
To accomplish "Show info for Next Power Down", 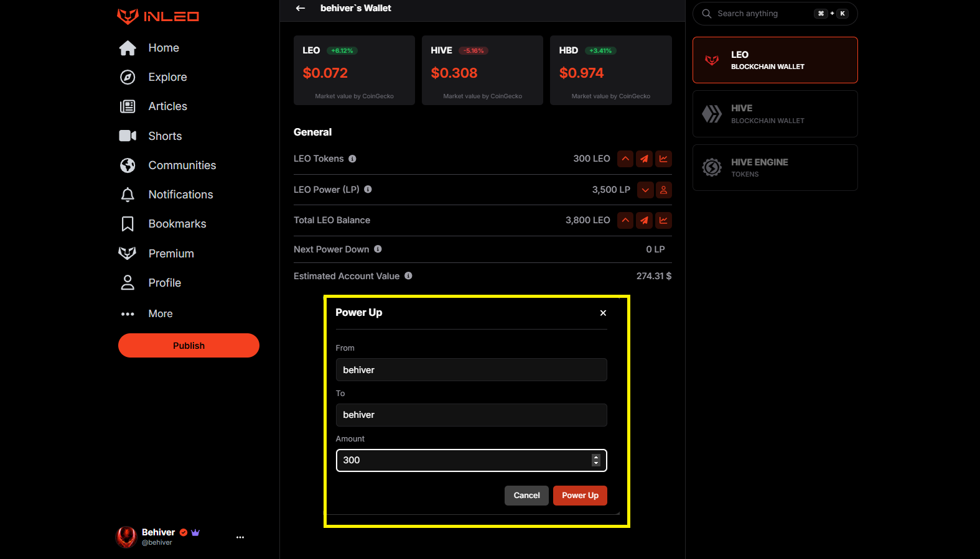I will point(378,249).
